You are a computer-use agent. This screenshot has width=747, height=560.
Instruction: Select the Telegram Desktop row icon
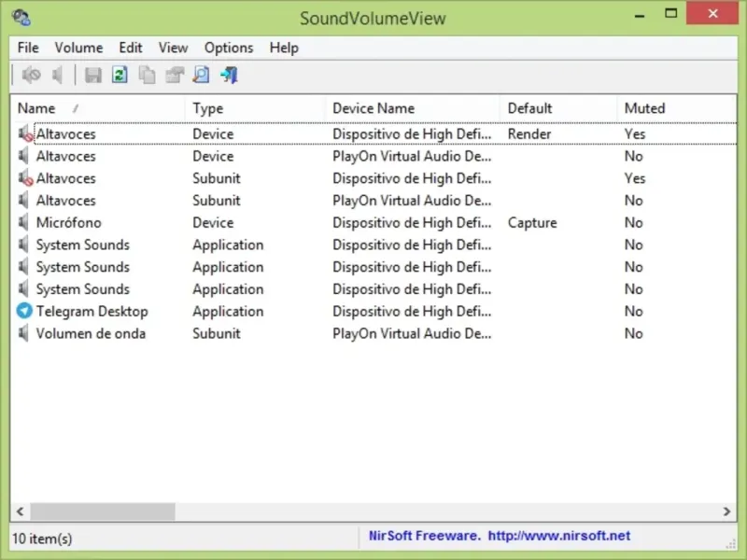point(24,311)
